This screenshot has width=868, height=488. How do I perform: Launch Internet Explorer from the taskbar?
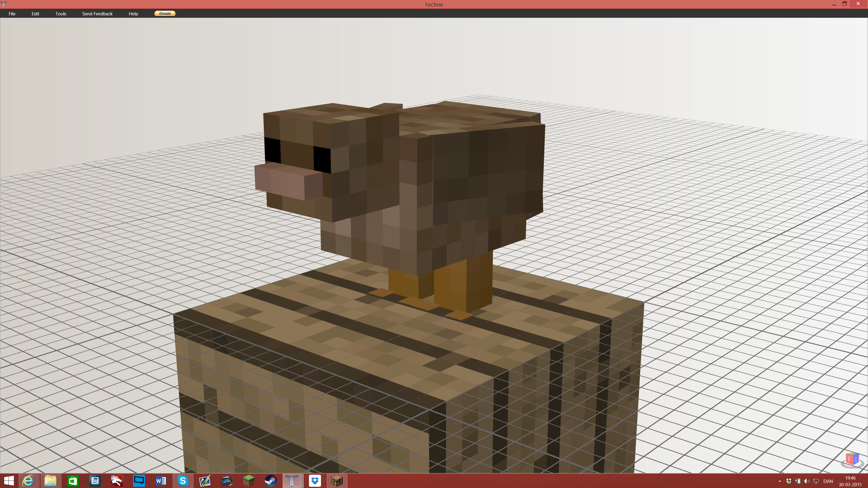click(x=28, y=480)
